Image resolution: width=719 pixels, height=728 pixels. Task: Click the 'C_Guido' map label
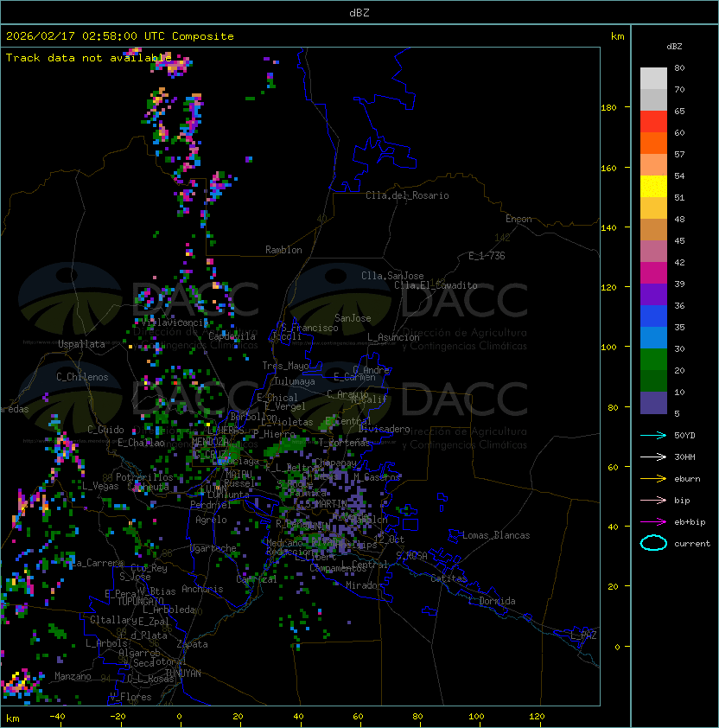[105, 430]
